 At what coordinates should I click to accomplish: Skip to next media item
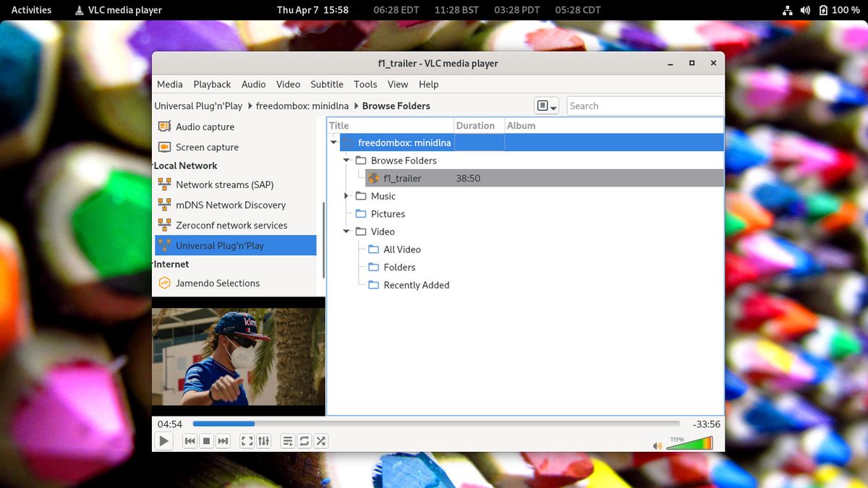coord(223,441)
